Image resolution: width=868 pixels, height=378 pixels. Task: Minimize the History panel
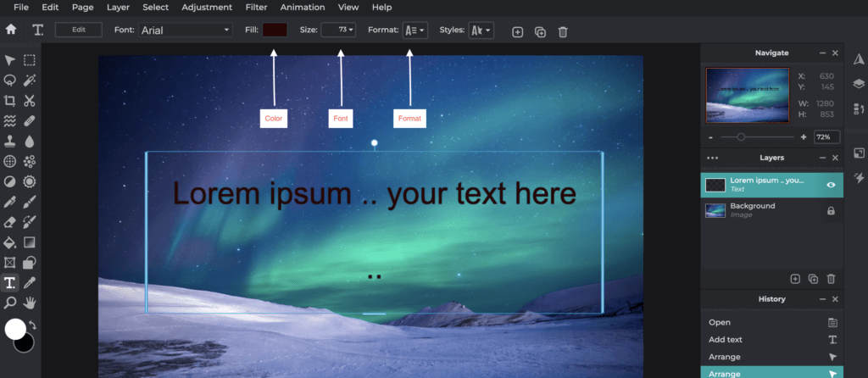(822, 299)
